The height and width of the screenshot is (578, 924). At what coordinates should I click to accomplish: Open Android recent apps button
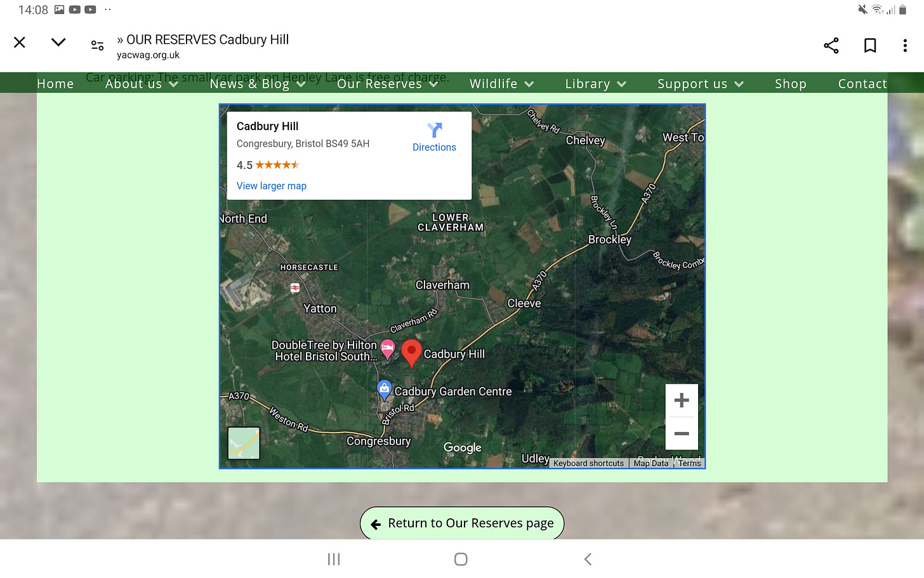tap(334, 559)
